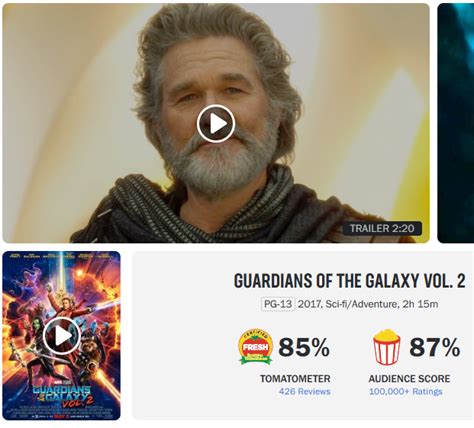
Task: Click the Guardians of the Galaxy Vol. 2 heading
Action: [349, 281]
